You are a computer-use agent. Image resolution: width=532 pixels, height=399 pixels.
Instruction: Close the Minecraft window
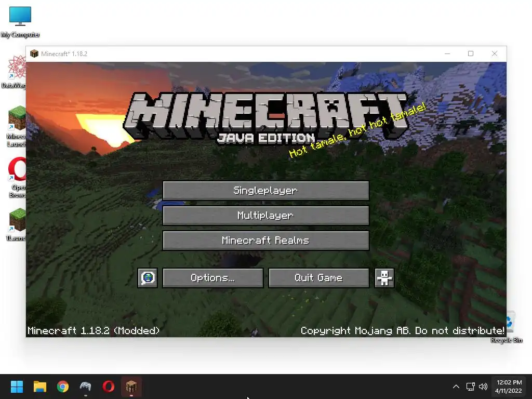click(495, 54)
